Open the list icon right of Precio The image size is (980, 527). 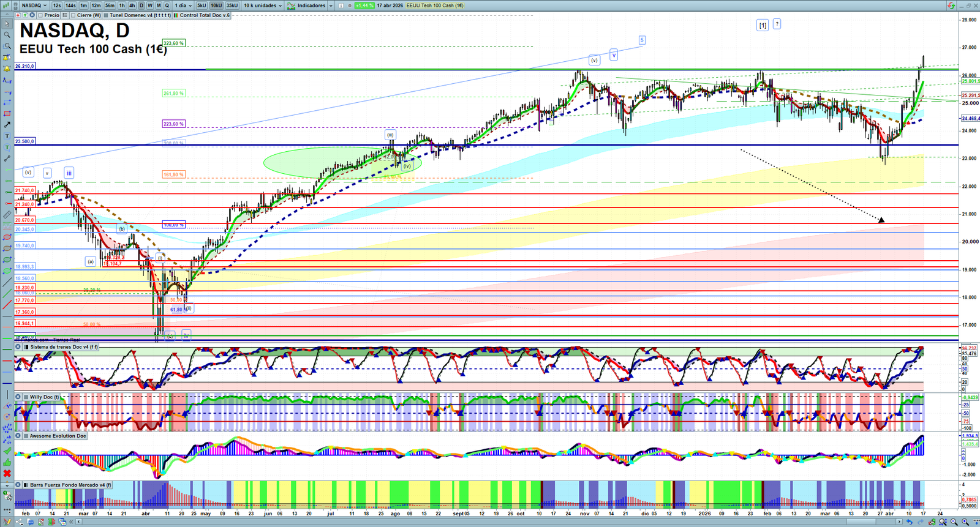click(64, 15)
